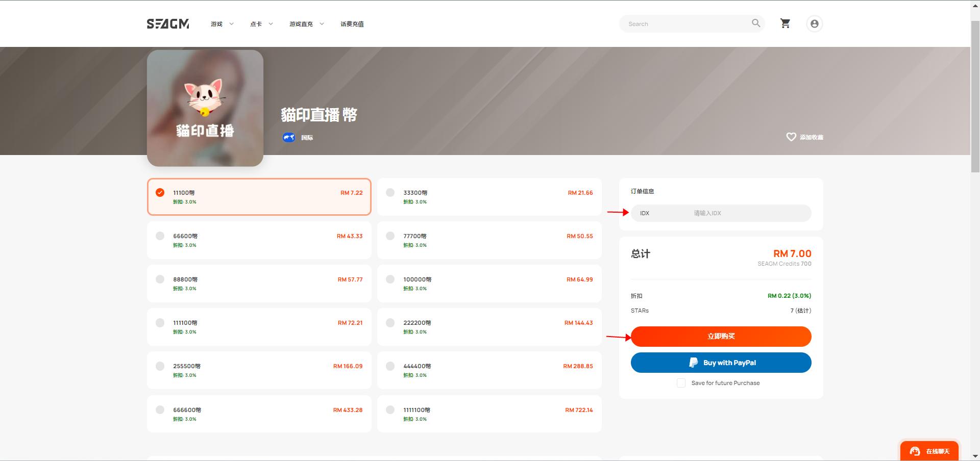Viewport: 980px width, 461px height.
Task: Open the user account icon
Action: coord(815,23)
